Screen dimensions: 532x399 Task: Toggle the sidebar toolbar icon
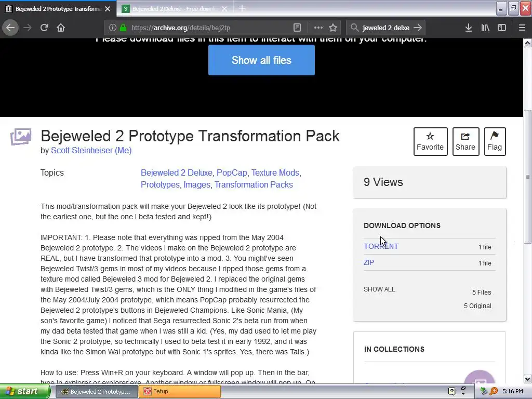(501, 28)
